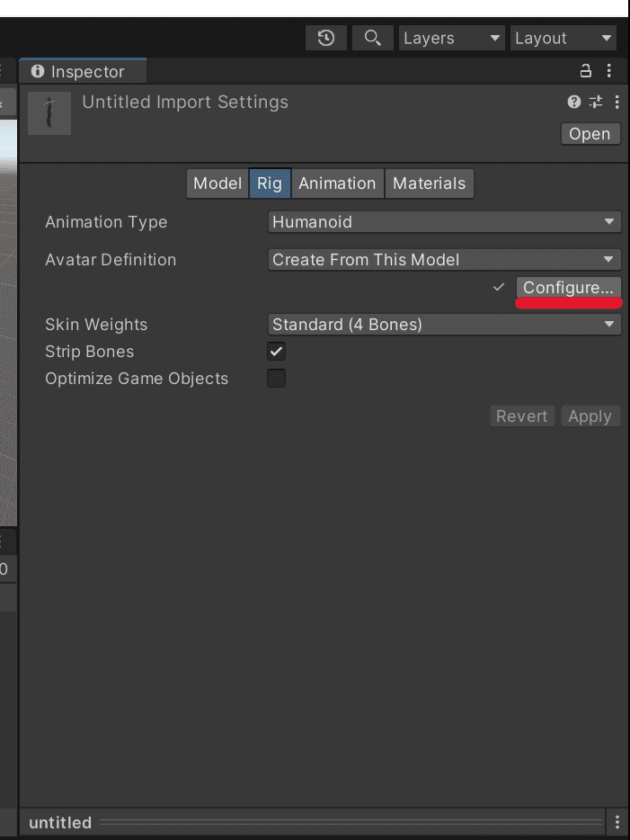This screenshot has width=630, height=840.
Task: Open Import Settings header three-dot menu
Action: point(617,103)
